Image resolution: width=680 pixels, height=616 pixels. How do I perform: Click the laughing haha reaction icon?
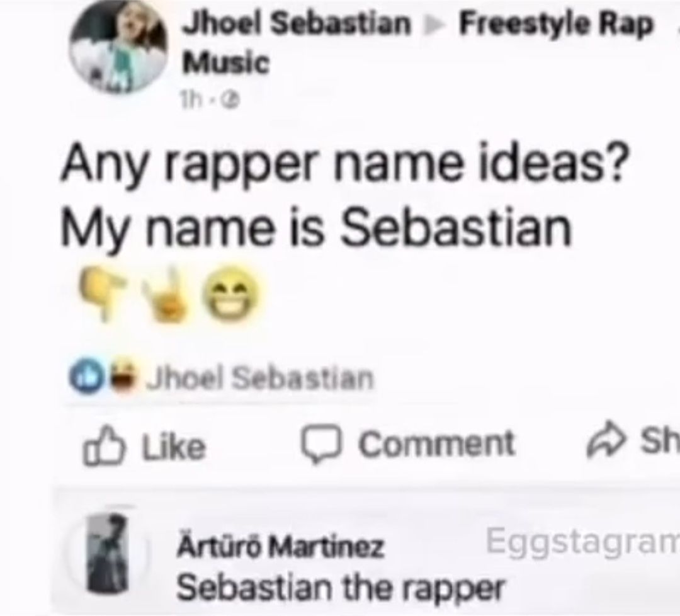click(125, 377)
